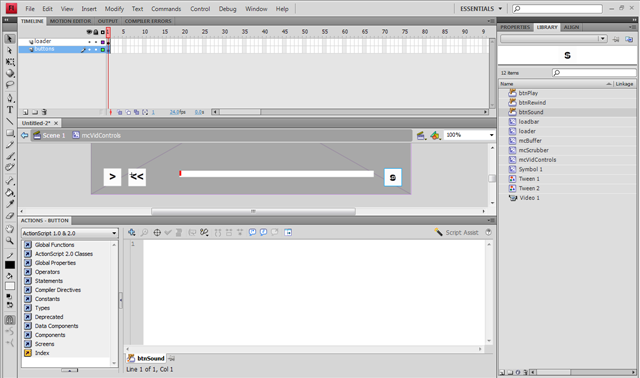The width and height of the screenshot is (640, 378).
Task: Click Edit Scene icon
Action: (420, 136)
